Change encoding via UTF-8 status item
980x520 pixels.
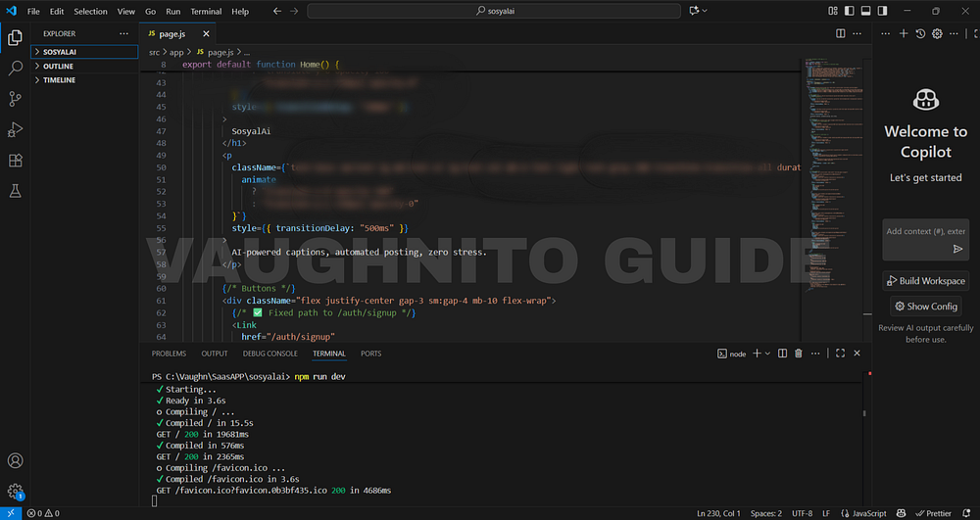[803, 513]
